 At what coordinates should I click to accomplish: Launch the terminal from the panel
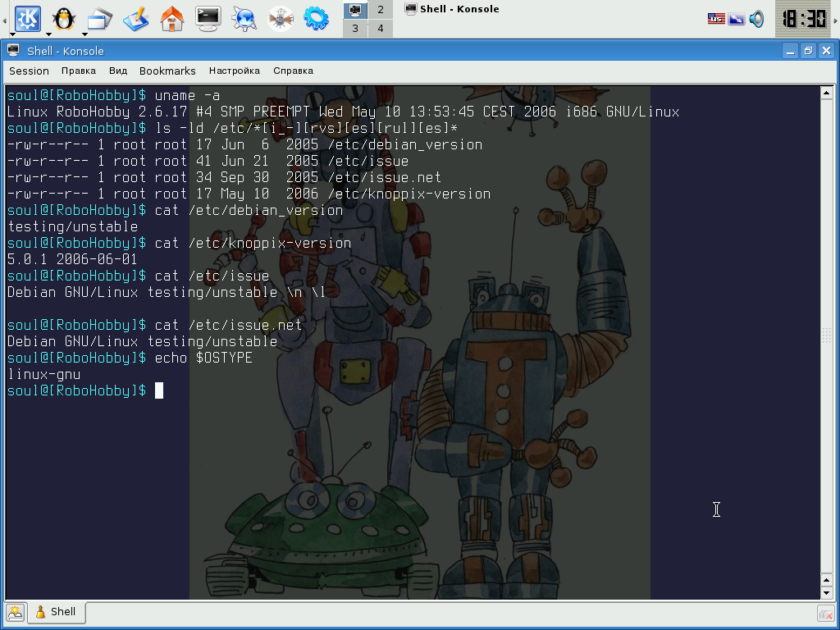[x=208, y=19]
